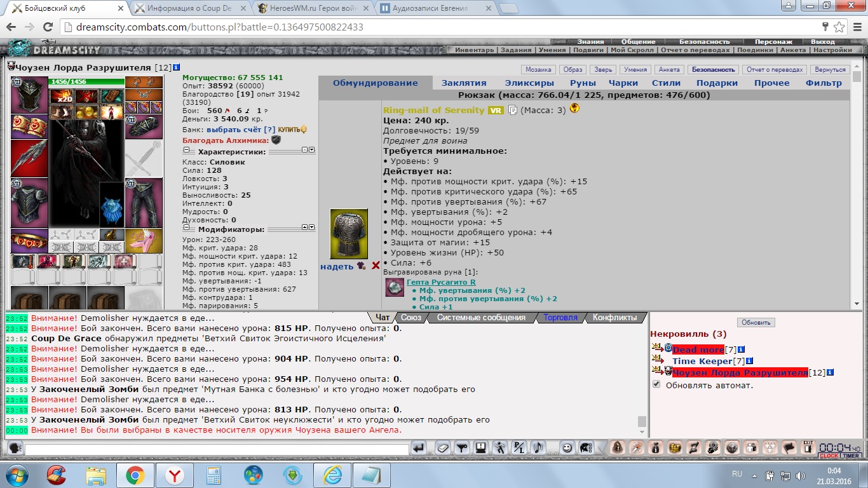
Task: Open the Конфликты chat tab
Action: (x=614, y=318)
